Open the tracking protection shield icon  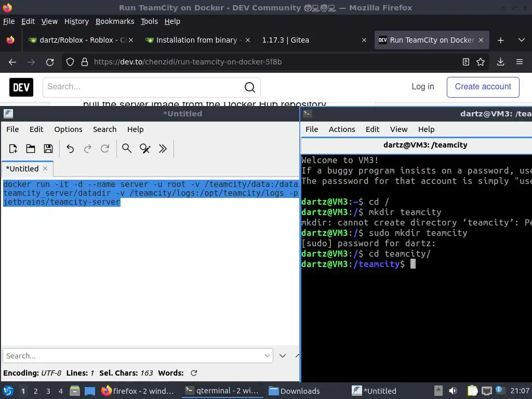pyautogui.click(x=70, y=62)
